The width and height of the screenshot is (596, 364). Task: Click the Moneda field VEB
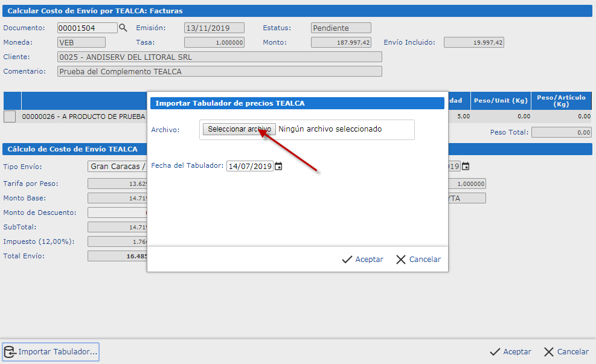[x=82, y=42]
